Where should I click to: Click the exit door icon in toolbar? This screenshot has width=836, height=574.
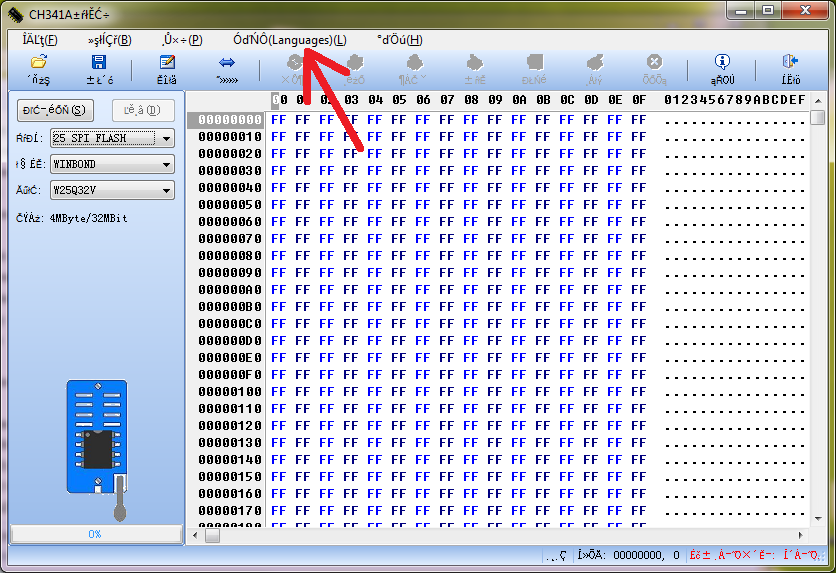point(790,62)
